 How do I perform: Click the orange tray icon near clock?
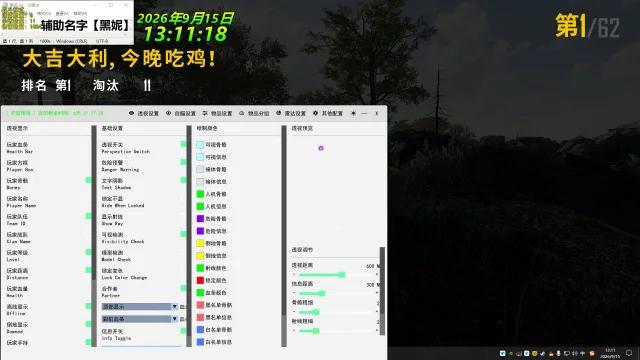pos(592,353)
